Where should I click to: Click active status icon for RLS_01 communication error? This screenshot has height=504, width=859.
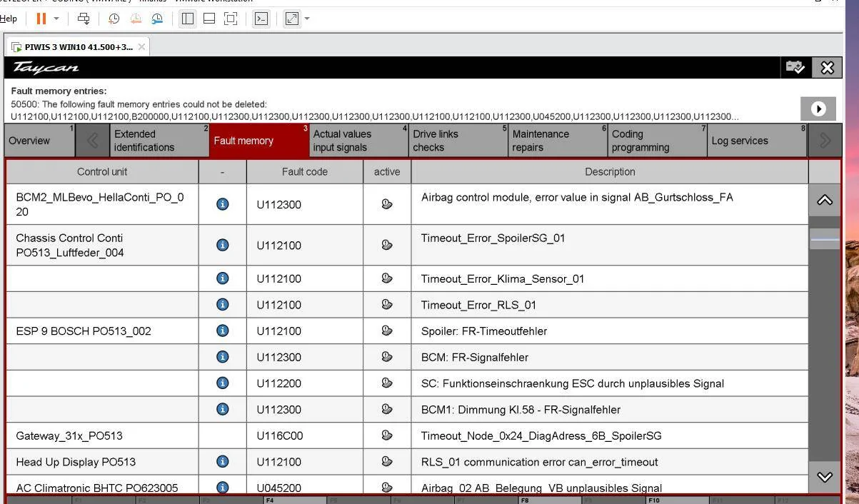(x=387, y=461)
